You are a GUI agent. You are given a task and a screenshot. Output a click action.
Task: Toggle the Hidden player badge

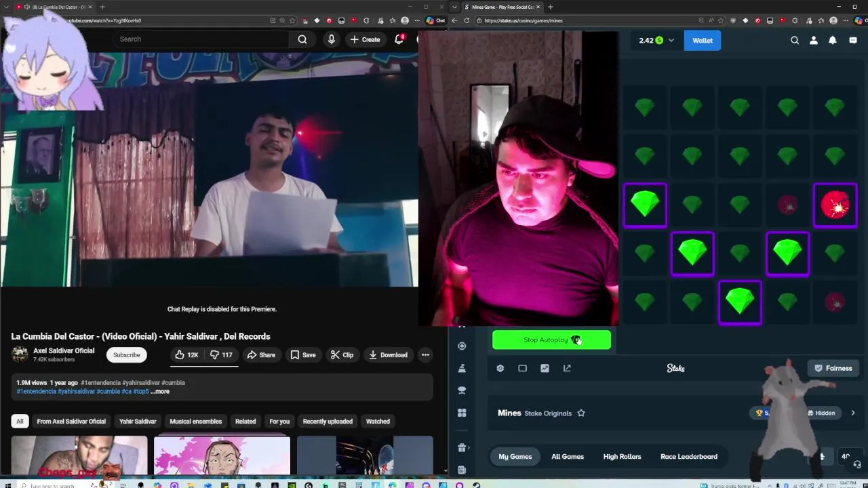(822, 413)
